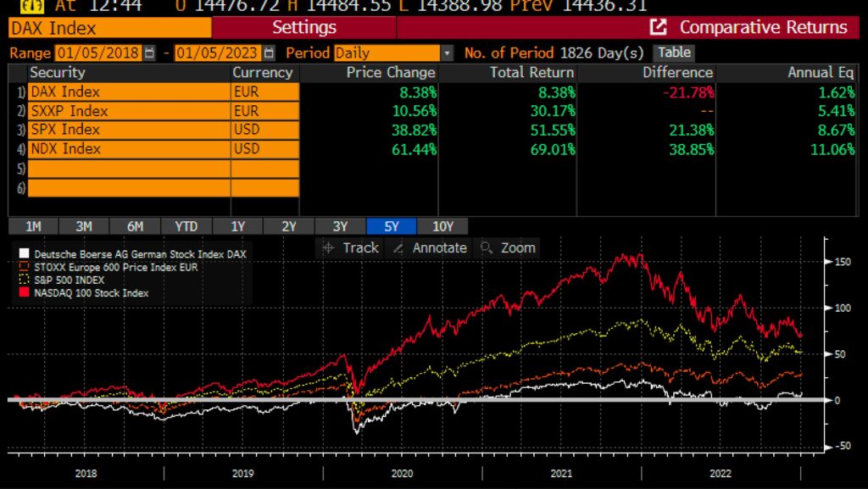The image size is (868, 489).
Task: Click the STOXX Europe 600 Price Index legend label
Action: 115,267
